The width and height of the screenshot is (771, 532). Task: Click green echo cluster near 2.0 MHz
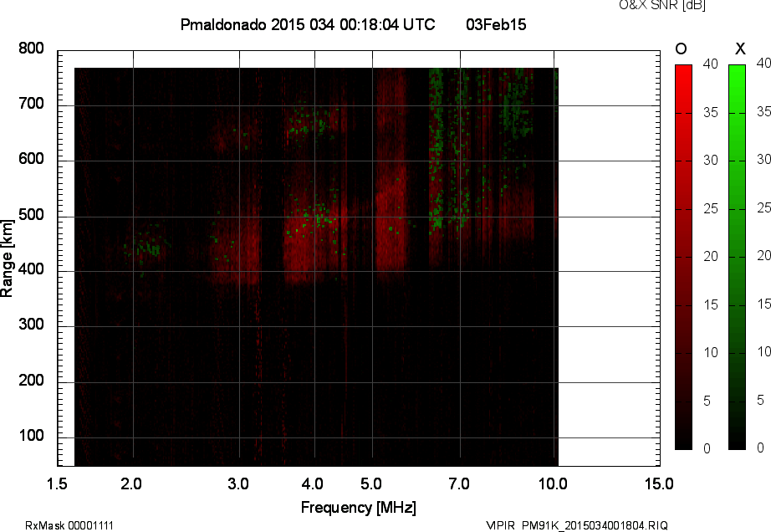coord(147,244)
